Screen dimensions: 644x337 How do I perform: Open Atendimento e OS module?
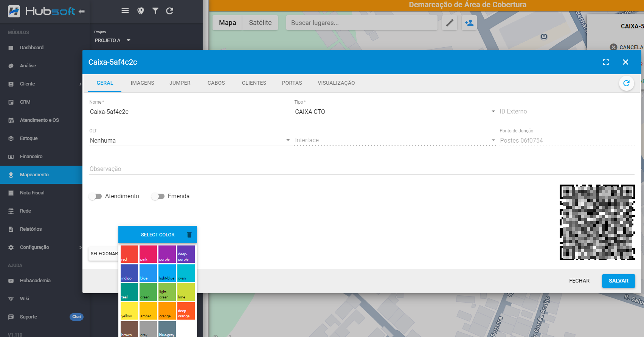coord(41,120)
